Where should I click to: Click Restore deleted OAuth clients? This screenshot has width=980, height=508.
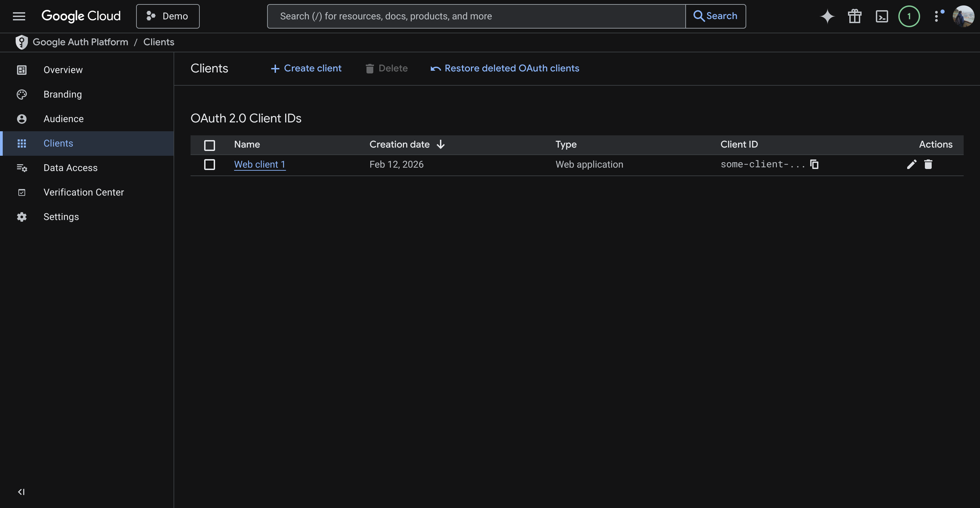tap(504, 68)
